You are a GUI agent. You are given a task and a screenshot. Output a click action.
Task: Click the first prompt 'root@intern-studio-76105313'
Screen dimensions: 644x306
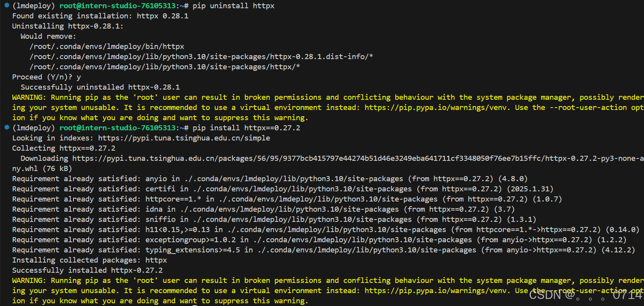click(118, 5)
